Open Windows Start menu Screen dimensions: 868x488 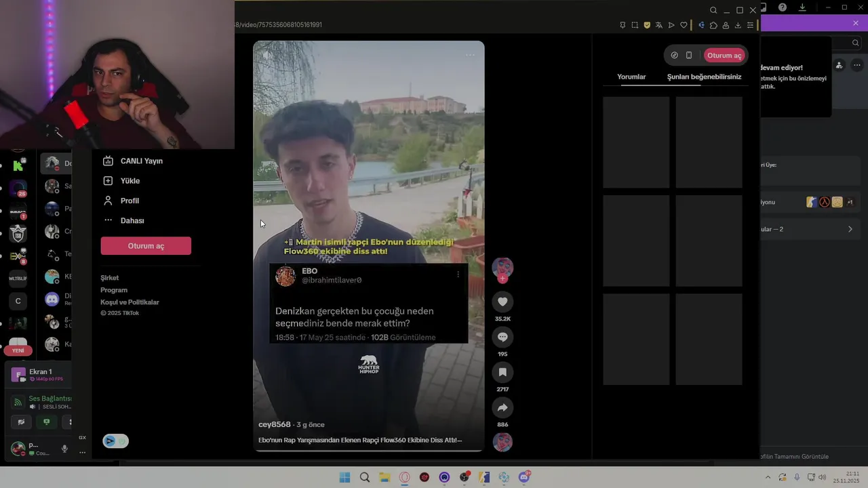(344, 477)
